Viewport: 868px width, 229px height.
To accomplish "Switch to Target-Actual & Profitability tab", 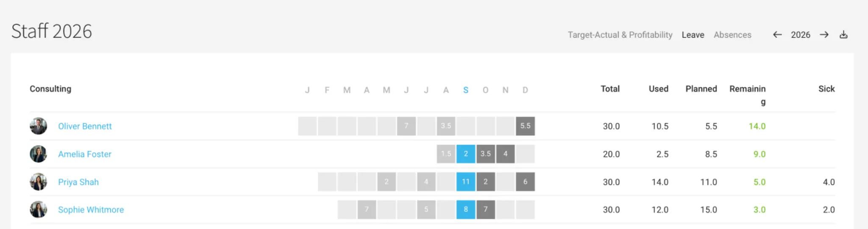I will click(620, 35).
